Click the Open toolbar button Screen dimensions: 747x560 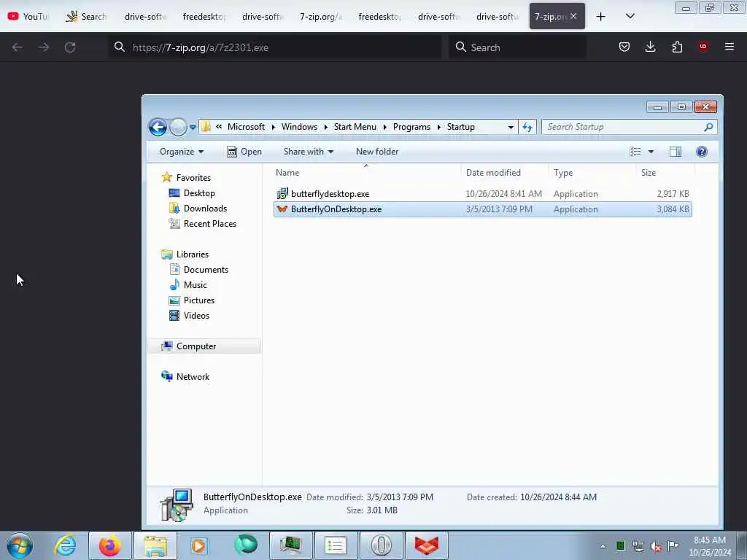click(244, 152)
